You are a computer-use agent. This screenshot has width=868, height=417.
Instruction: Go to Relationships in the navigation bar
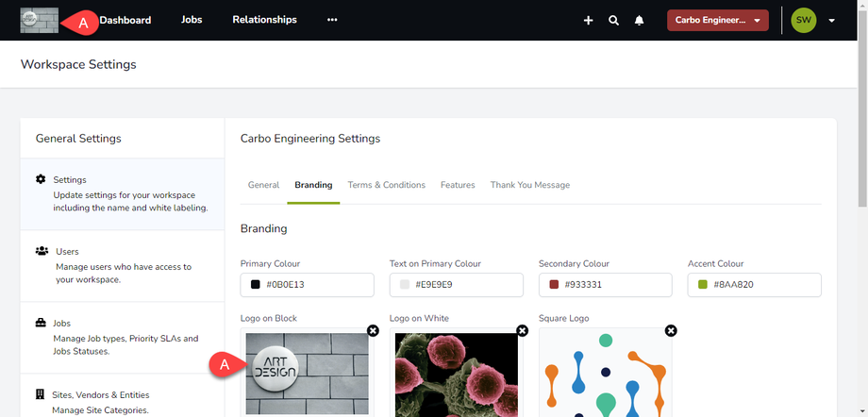tap(264, 20)
